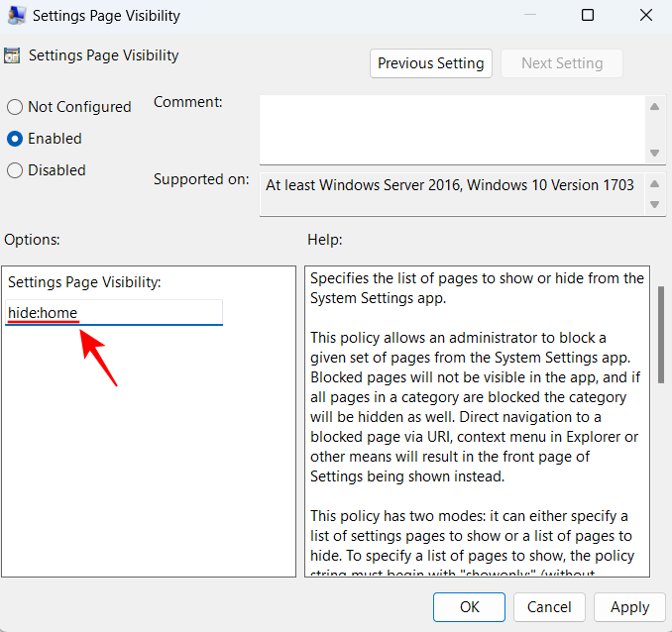Viewport: 672px width, 632px height.
Task: Minimize the dialog window
Action: click(x=530, y=16)
